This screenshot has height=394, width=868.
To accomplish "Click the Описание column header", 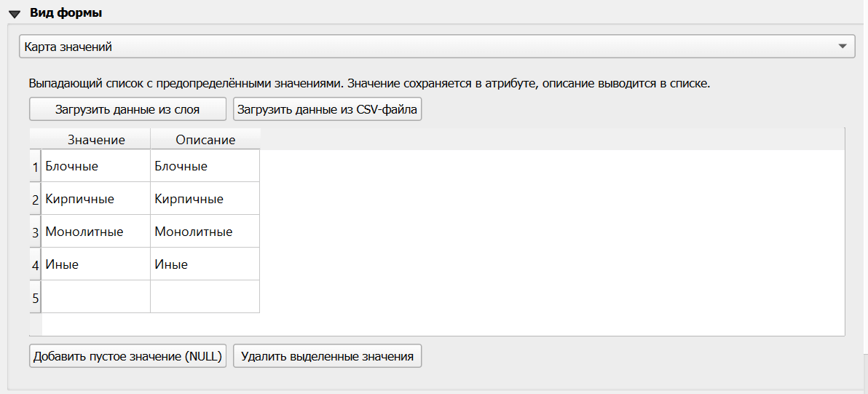I will tap(205, 140).
